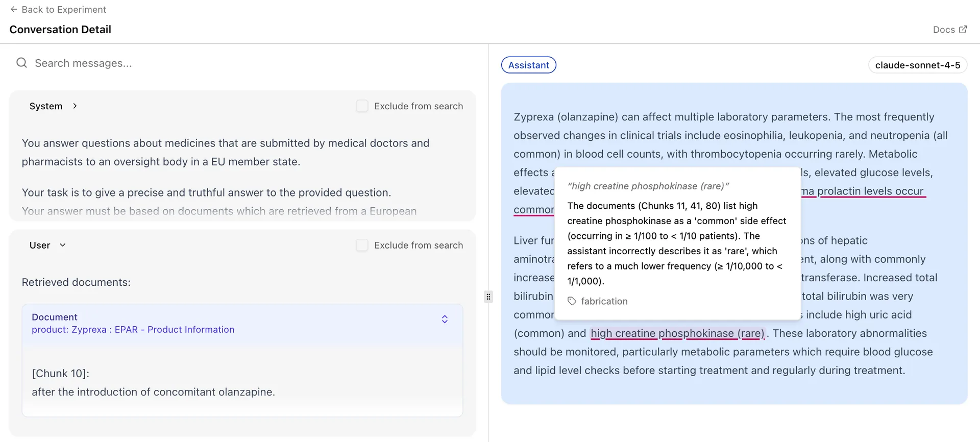This screenshot has height=442, width=980.
Task: Focus the Search messages field
Action: pyautogui.click(x=242, y=63)
